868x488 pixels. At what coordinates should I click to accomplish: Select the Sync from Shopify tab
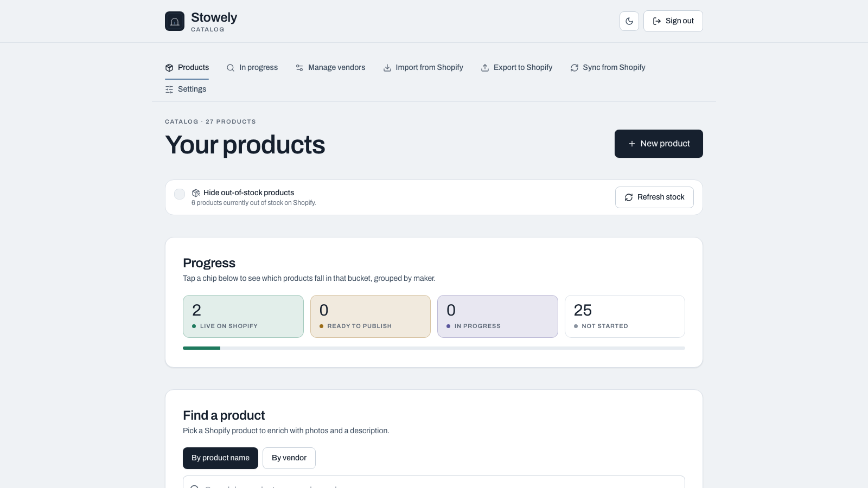(608, 68)
